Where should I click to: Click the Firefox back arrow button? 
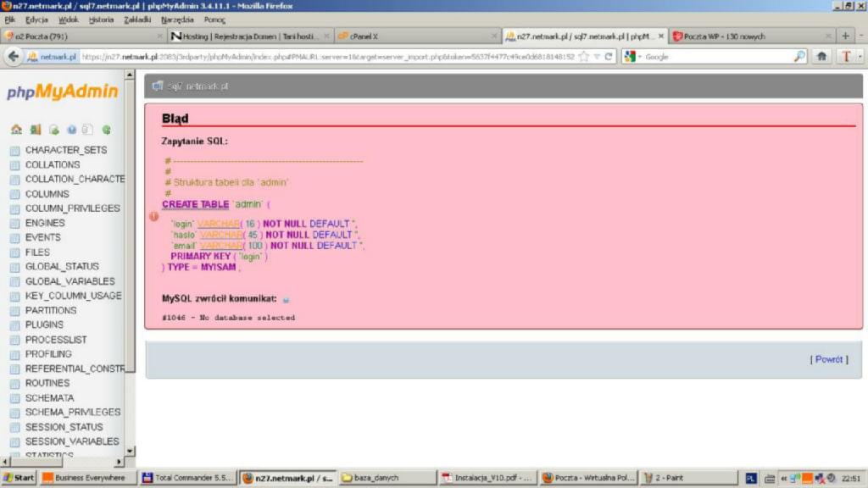click(14, 57)
